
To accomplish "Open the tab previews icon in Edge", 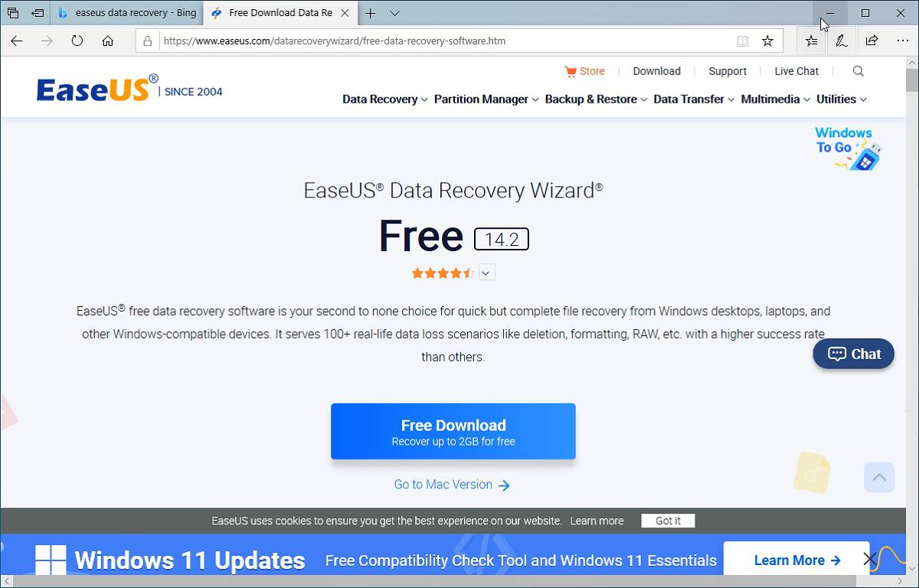I will (13, 13).
